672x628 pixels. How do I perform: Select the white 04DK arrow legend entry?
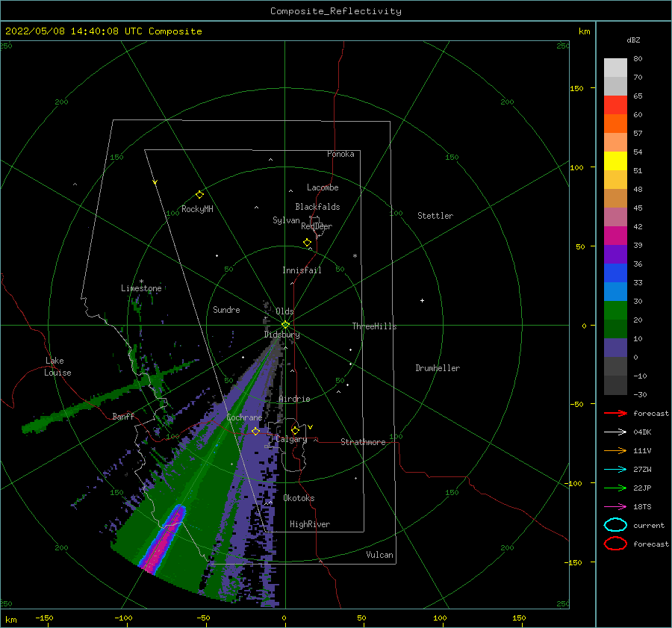pos(615,432)
